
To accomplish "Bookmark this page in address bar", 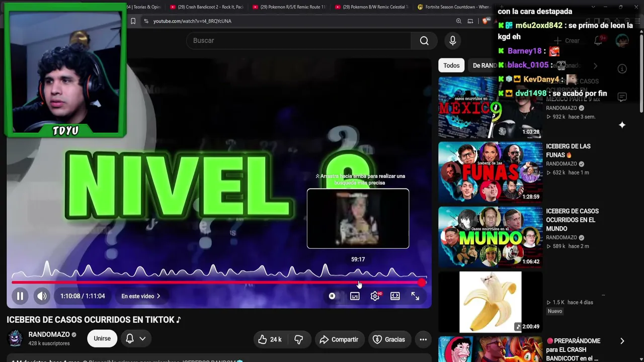I will pos(133,21).
